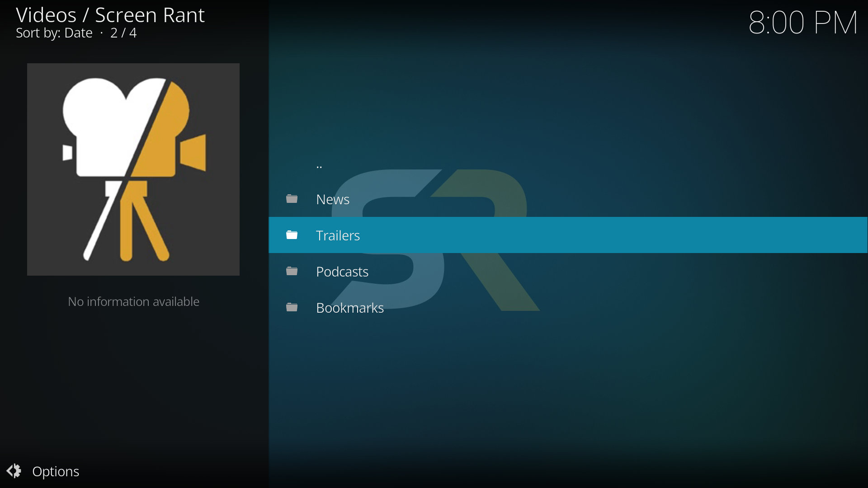Select the Trailers list entry
Viewport: 868px width, 488px height.
(x=338, y=235)
